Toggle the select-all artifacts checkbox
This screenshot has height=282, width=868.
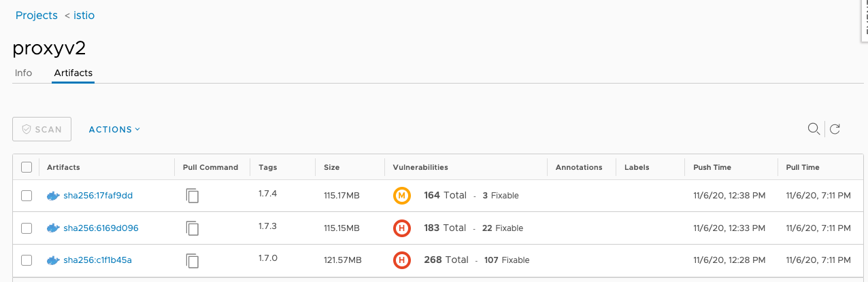[x=27, y=167]
